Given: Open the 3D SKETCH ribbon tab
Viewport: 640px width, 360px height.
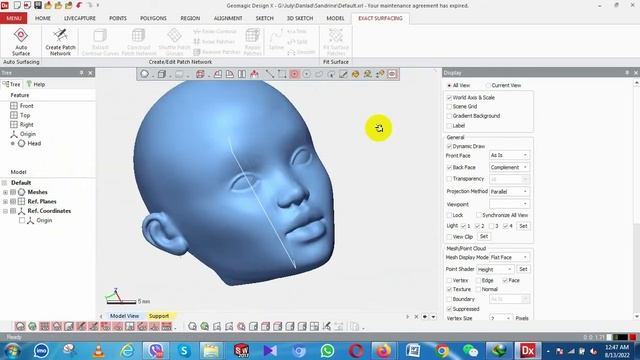Looking at the screenshot, I should coord(300,18).
